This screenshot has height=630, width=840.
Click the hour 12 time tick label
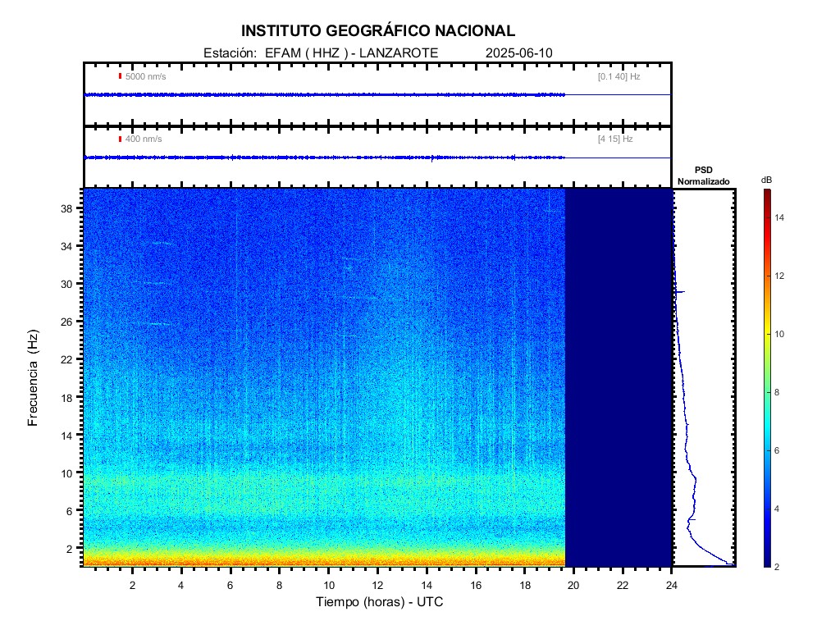377,585
